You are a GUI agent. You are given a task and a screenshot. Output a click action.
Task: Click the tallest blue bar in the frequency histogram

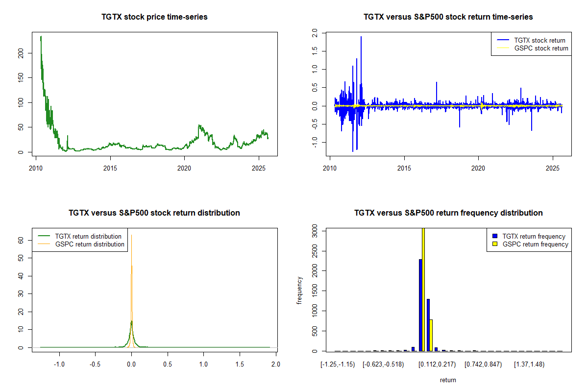[x=420, y=305]
